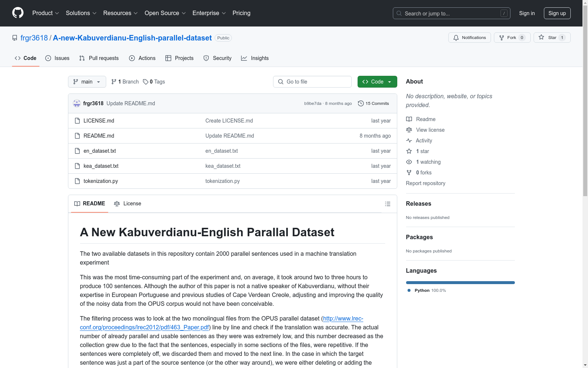Click frgr3618 avatar in commit row
588x368 pixels.
[x=77, y=103]
